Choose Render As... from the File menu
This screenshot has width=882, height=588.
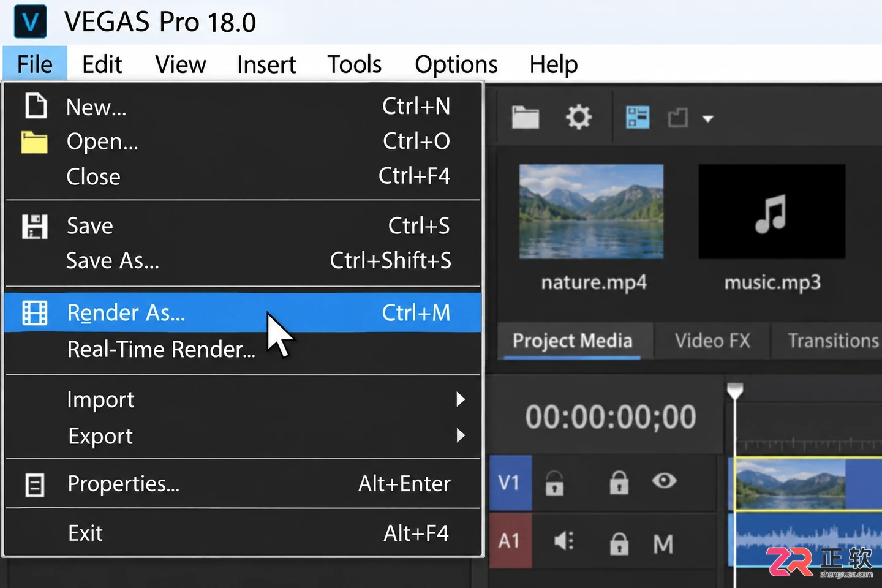point(243,313)
